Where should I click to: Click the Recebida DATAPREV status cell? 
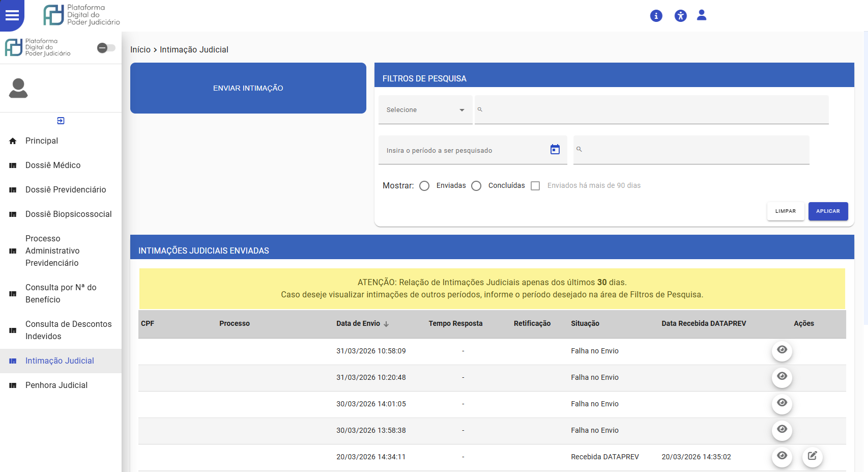pos(605,457)
